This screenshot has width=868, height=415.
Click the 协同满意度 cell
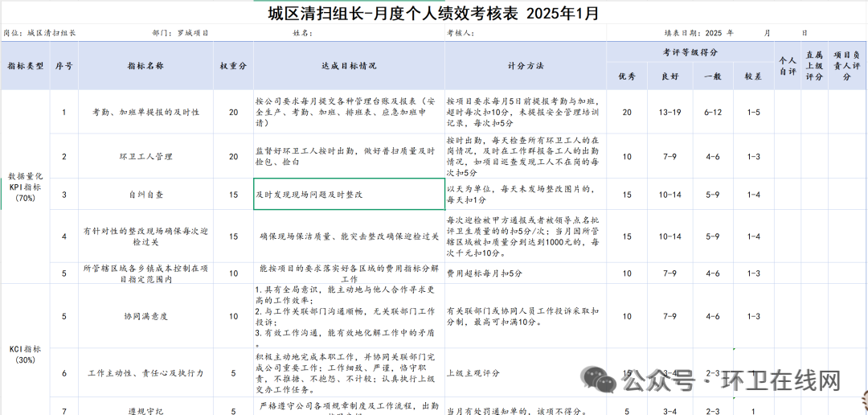tap(145, 316)
